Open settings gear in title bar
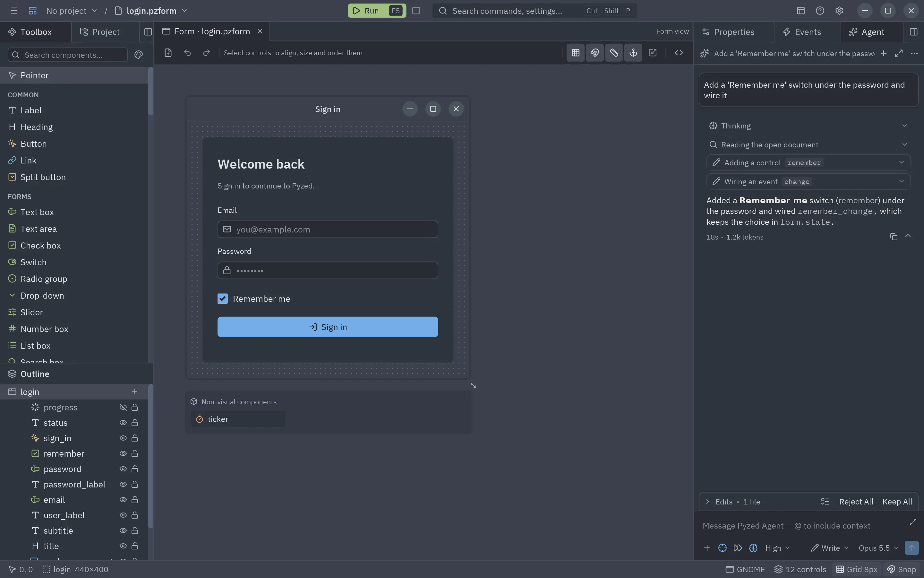Screen dimensions: 924x578 click(839, 11)
